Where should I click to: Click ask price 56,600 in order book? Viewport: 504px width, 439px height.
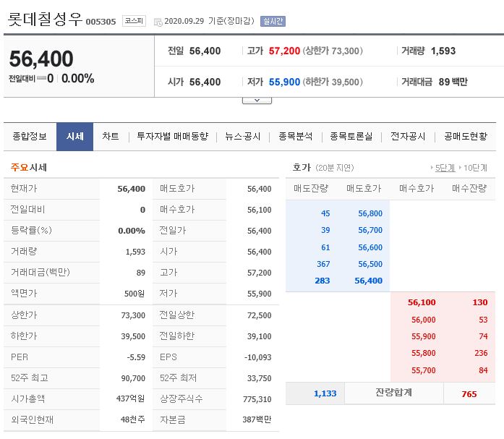(x=370, y=247)
